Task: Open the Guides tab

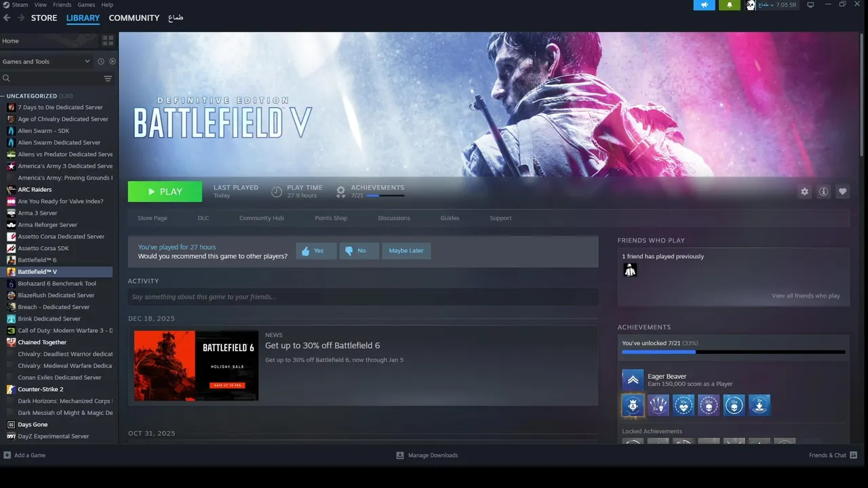Action: (x=450, y=218)
